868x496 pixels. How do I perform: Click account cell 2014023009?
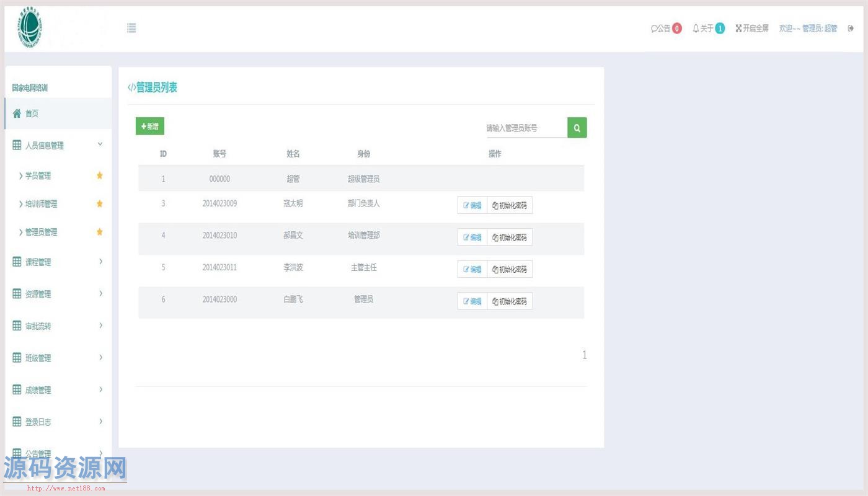click(x=219, y=203)
